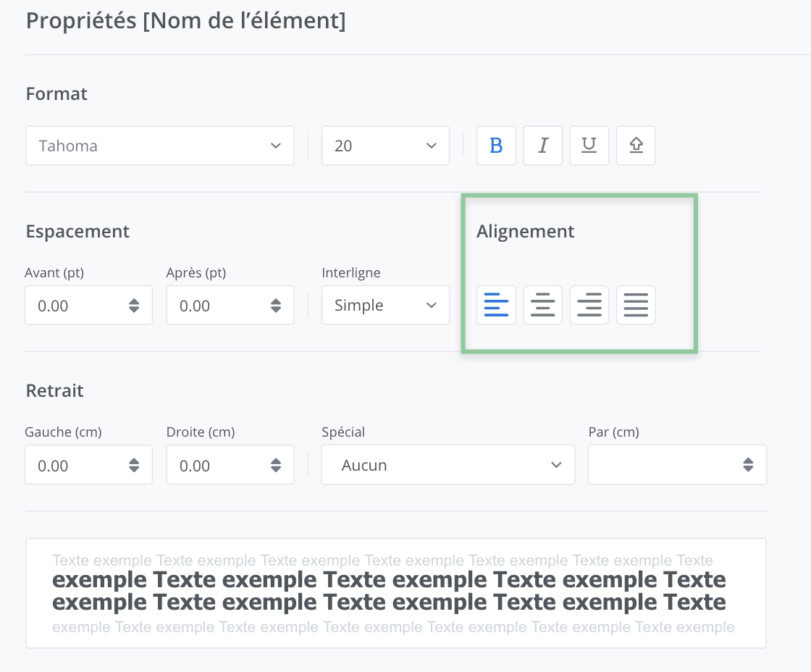Click the Par (cm) stepper arrows
The height and width of the screenshot is (672, 811).
748,465
